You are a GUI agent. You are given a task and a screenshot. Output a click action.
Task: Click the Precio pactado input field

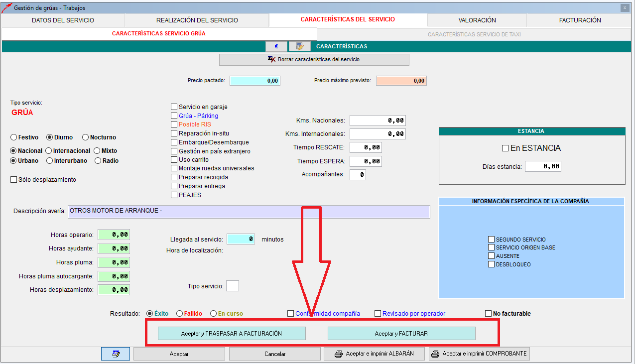tap(255, 81)
